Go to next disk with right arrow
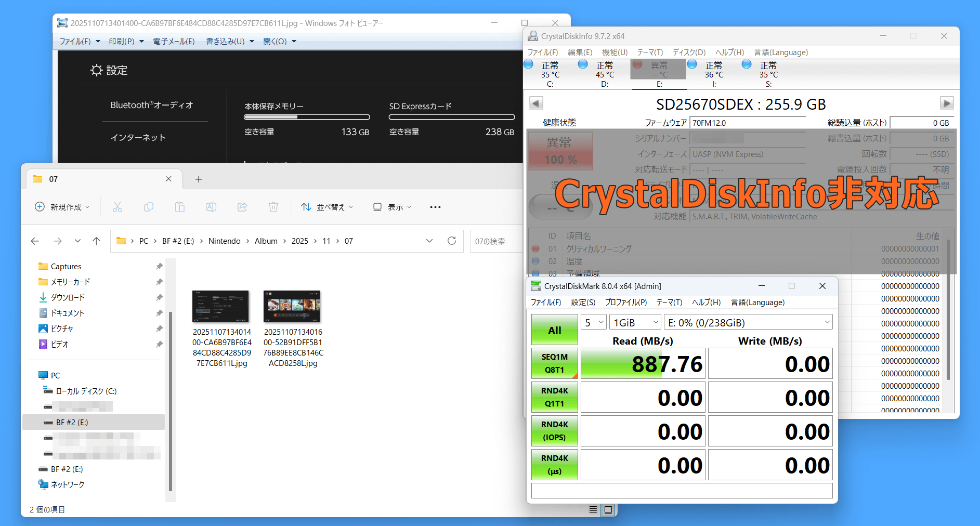980x526 pixels. 946,103
